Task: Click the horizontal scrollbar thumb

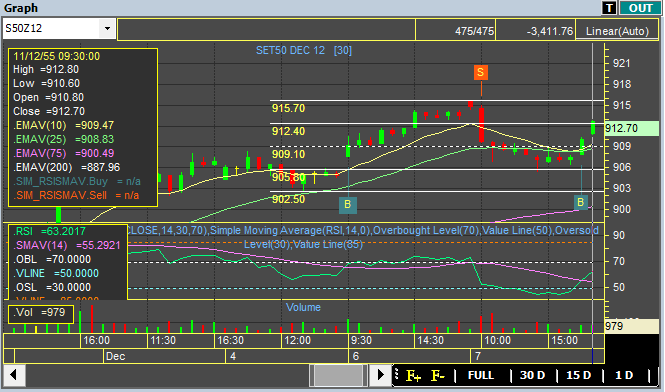Action: click(338, 375)
